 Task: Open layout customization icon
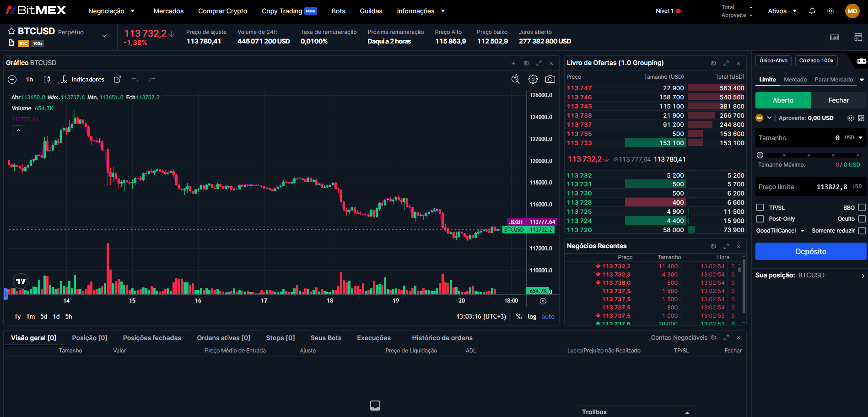(858, 37)
